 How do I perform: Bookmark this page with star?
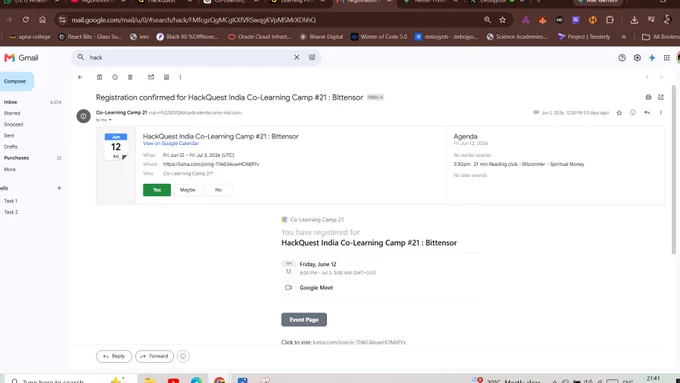503,20
